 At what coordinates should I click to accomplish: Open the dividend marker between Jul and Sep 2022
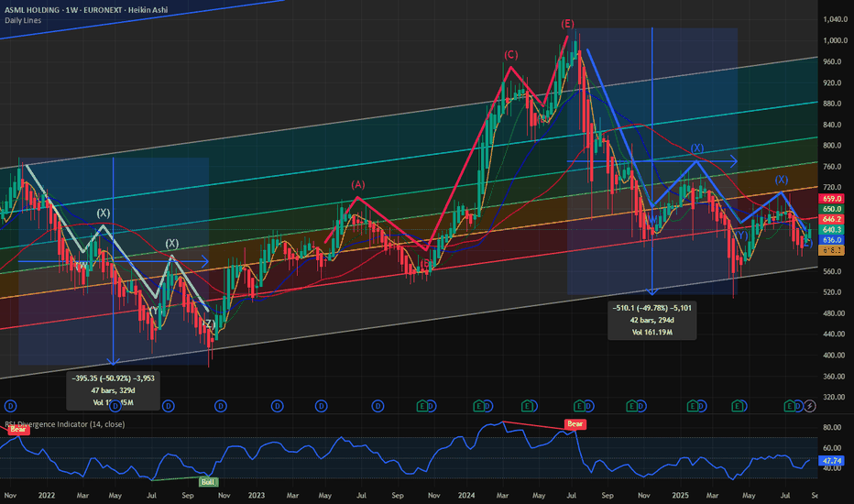169,406
